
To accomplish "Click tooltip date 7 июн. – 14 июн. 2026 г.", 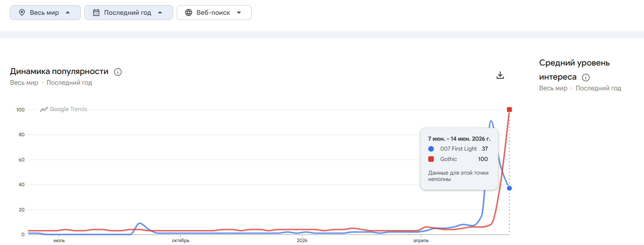I will (459, 139).
